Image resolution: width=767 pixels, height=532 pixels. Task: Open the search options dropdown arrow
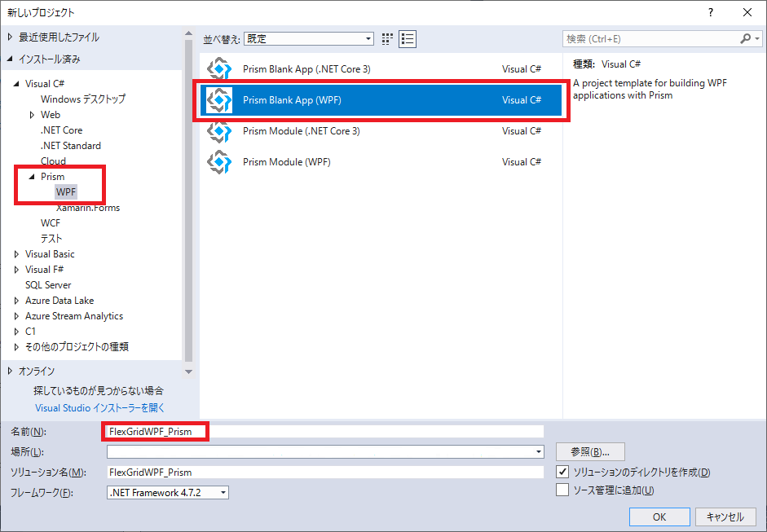(x=757, y=38)
